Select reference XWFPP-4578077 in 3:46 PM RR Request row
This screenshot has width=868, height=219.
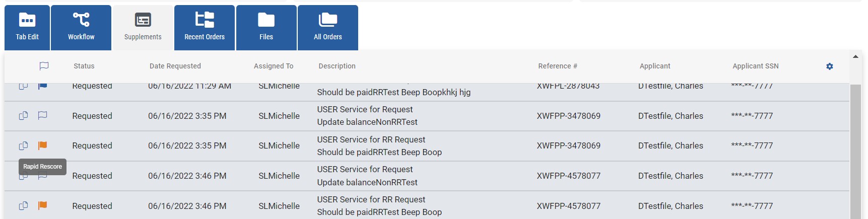click(569, 206)
